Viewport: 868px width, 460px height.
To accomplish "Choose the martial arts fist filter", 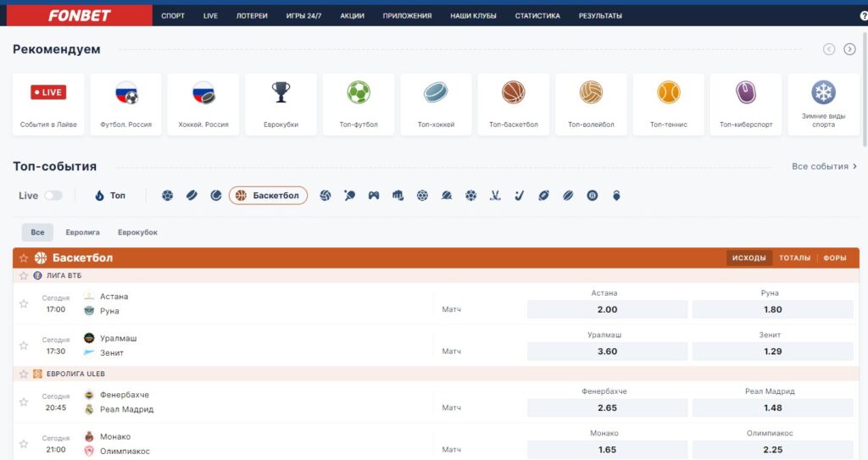I will coord(398,196).
